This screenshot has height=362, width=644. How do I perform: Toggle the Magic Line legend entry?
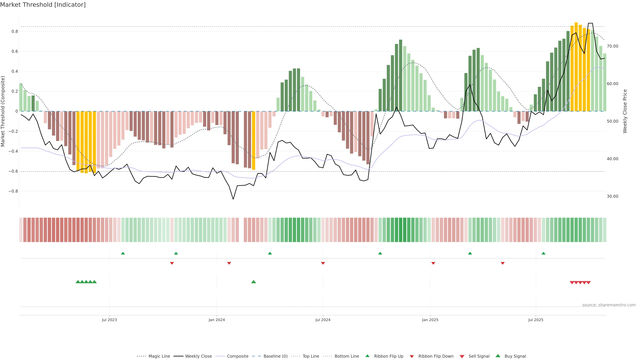pos(159,356)
